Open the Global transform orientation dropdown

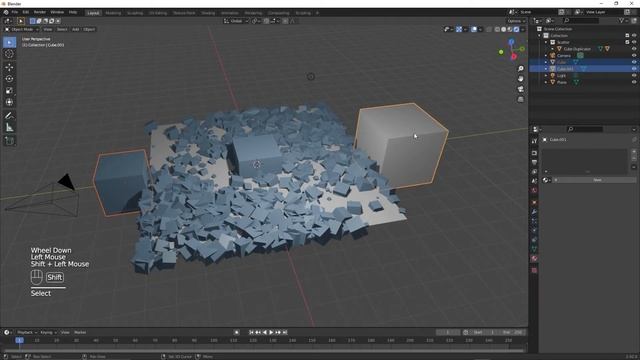point(236,21)
